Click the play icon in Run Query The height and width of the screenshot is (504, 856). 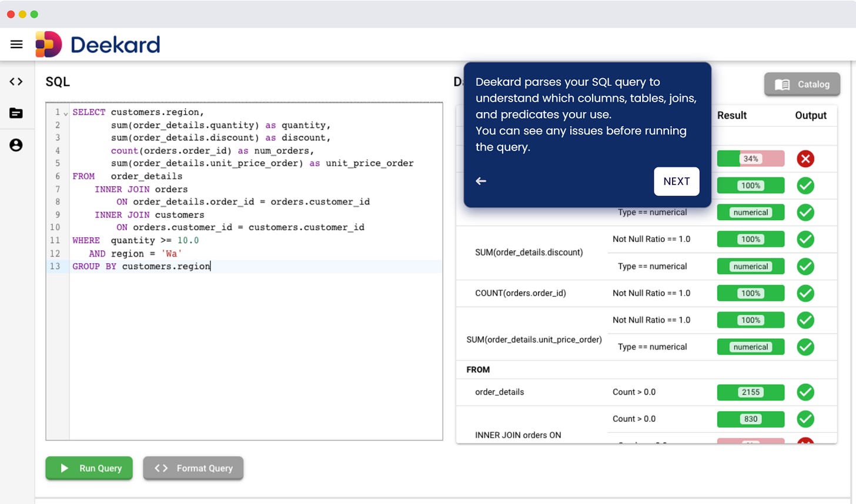point(65,468)
